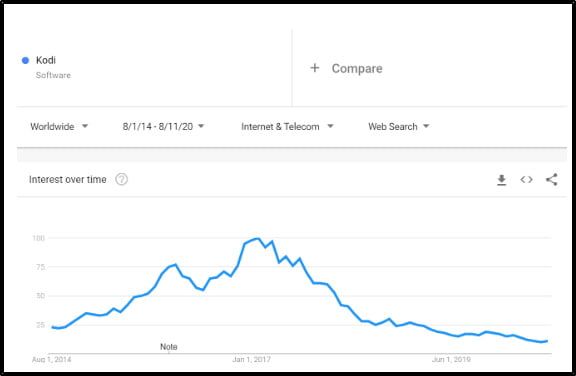
Task: Click the Kodi search term
Action: click(46, 60)
